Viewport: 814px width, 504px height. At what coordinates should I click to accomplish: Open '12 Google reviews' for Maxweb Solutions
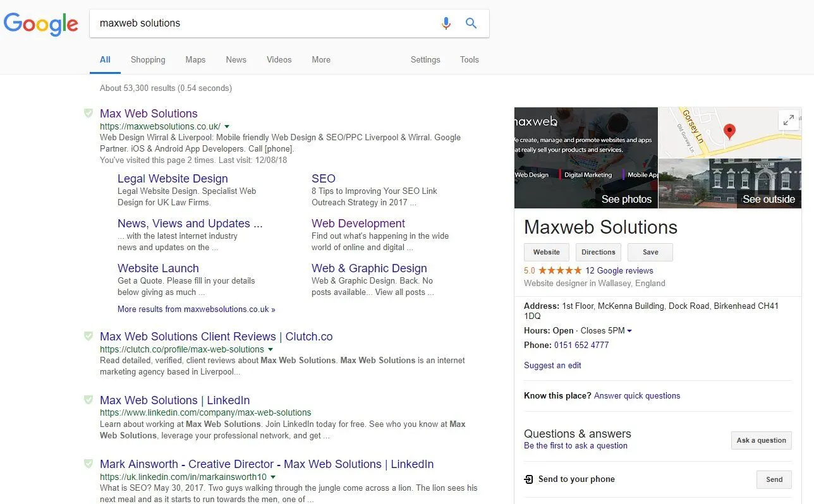[619, 270]
